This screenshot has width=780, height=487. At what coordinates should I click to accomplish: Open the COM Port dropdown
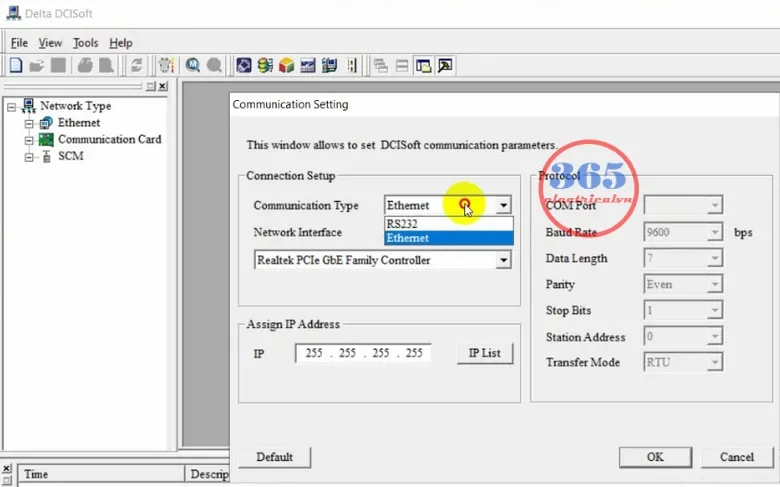[x=714, y=205]
